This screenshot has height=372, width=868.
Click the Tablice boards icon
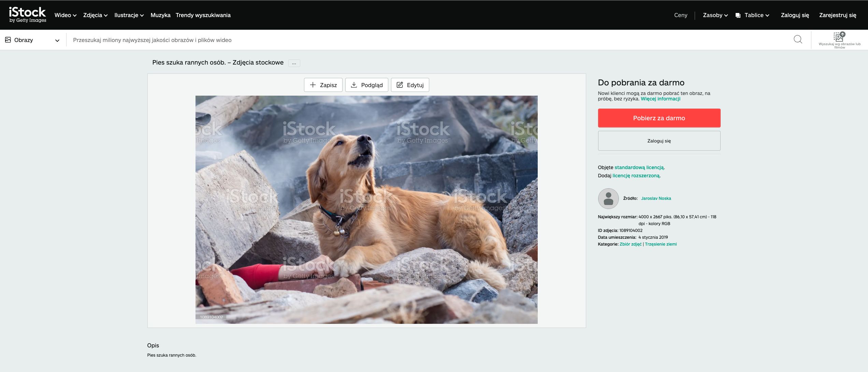(738, 15)
